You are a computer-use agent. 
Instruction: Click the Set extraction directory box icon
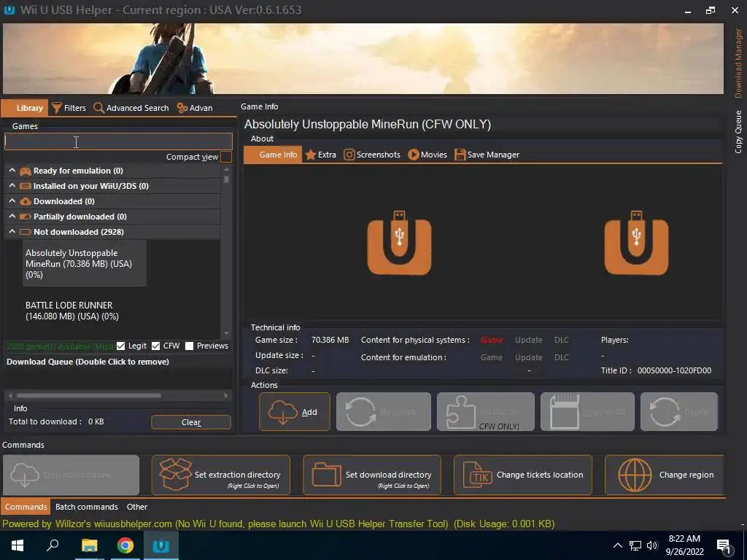click(x=175, y=474)
